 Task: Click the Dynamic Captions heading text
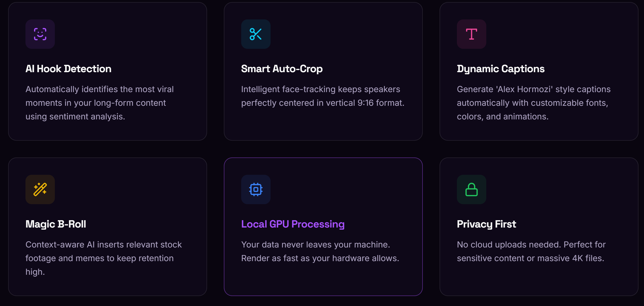coord(500,69)
